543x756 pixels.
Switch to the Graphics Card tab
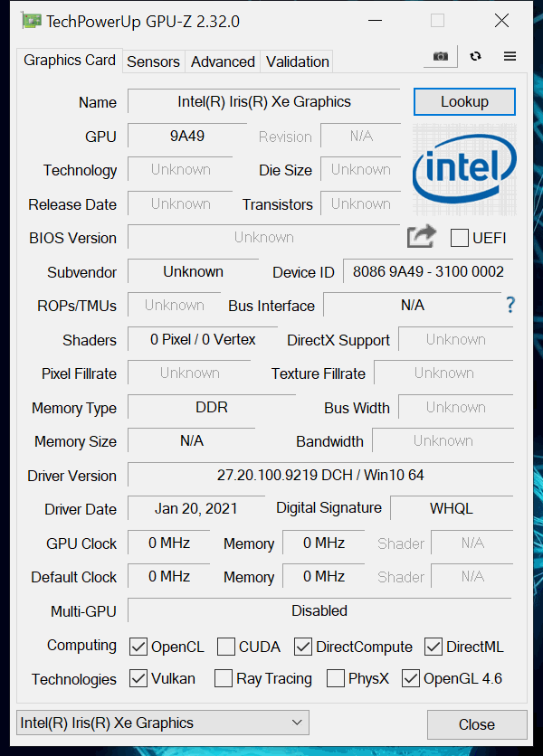pos(70,61)
